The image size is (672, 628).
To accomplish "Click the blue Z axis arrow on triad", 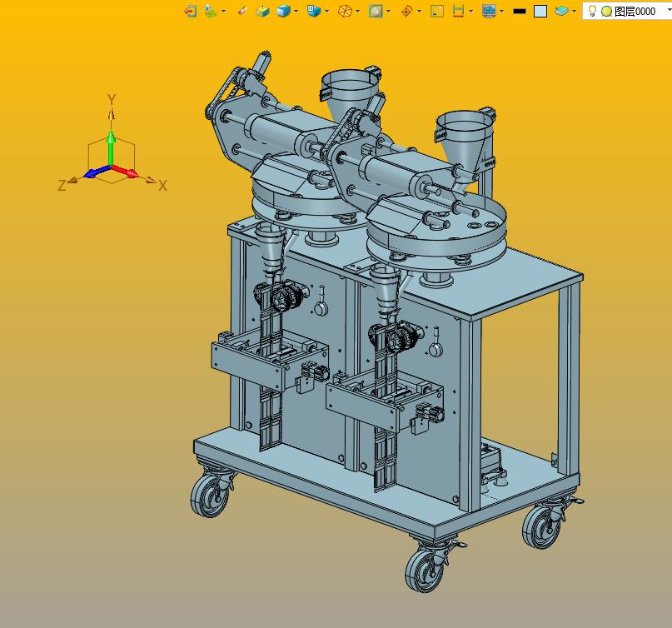I will [x=97, y=172].
